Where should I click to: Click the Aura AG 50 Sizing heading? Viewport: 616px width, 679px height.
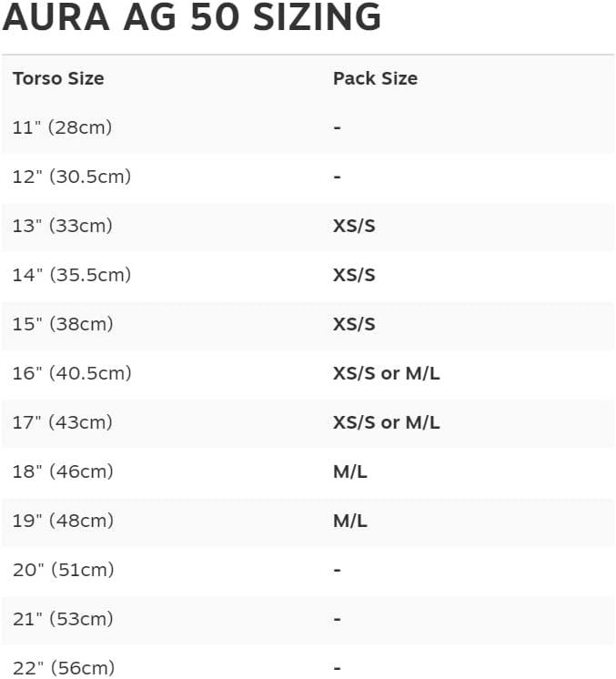[192, 18]
